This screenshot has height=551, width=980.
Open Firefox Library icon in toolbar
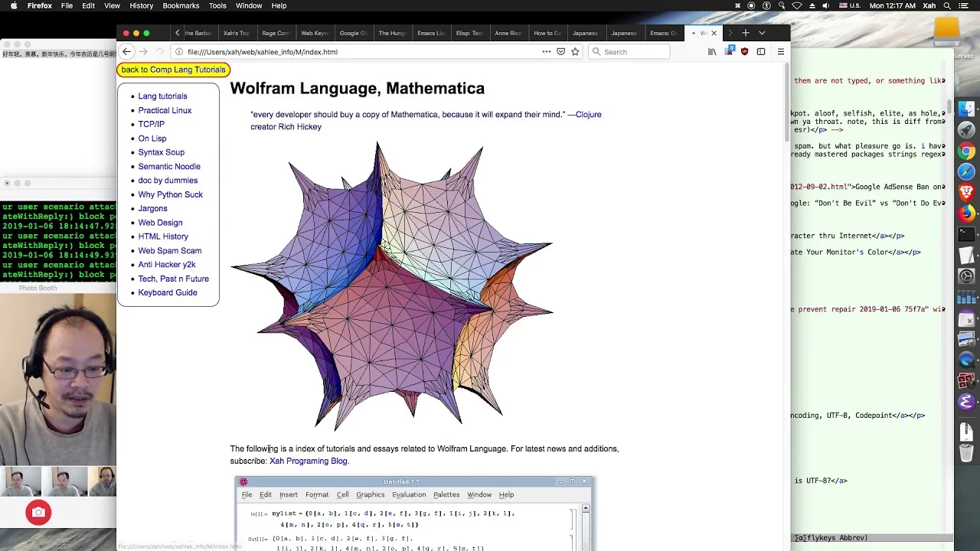(x=712, y=52)
